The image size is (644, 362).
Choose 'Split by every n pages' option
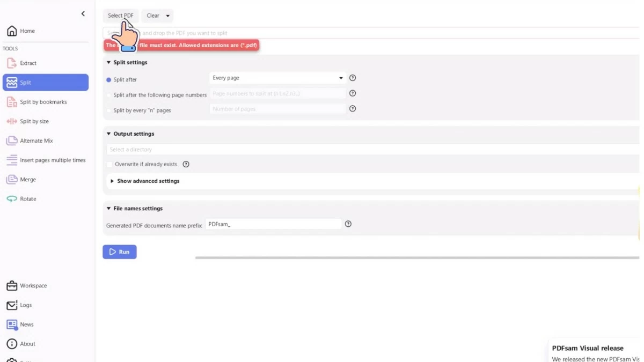(x=109, y=110)
